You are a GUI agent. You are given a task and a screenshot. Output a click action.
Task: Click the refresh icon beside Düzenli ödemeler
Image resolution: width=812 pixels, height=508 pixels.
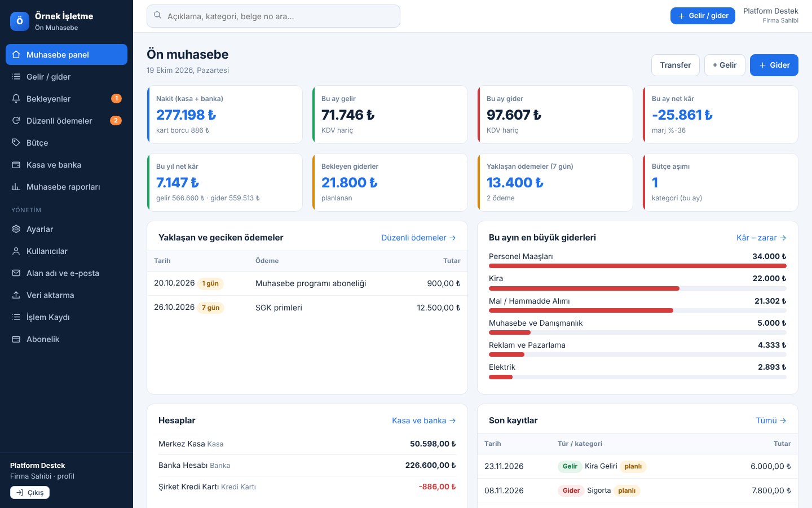(16, 121)
